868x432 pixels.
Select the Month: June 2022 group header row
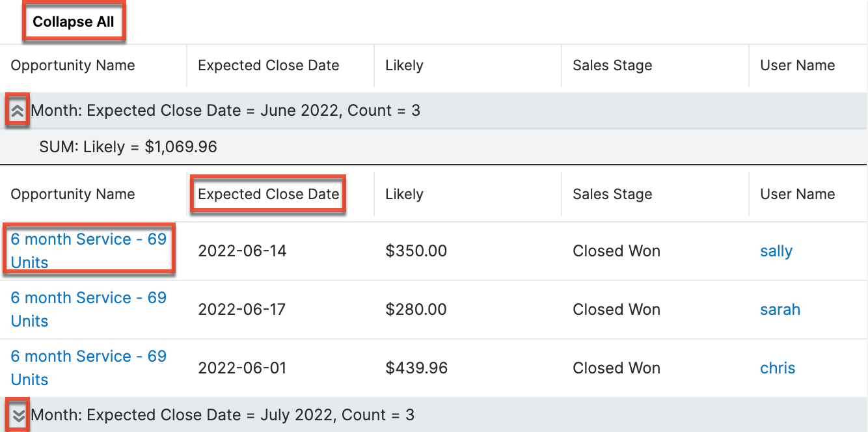click(260, 110)
